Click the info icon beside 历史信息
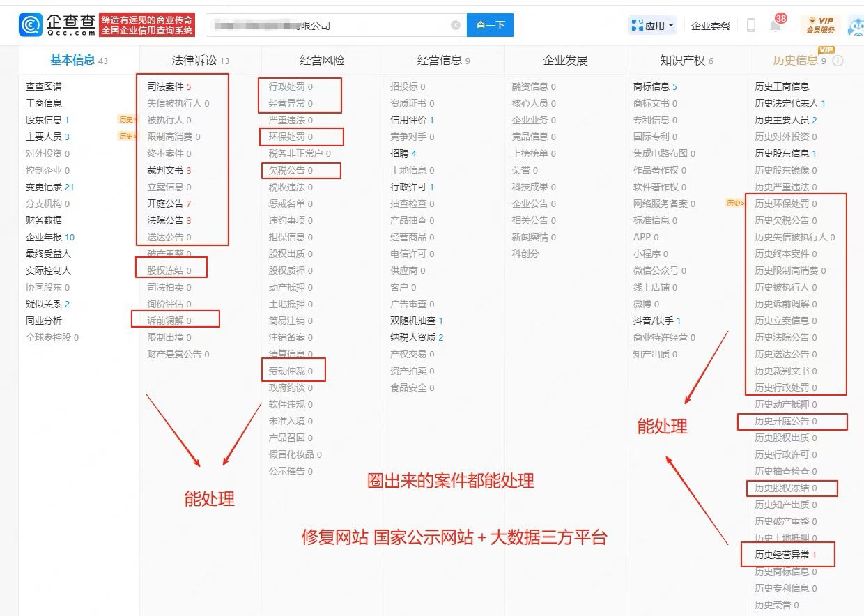 838,61
